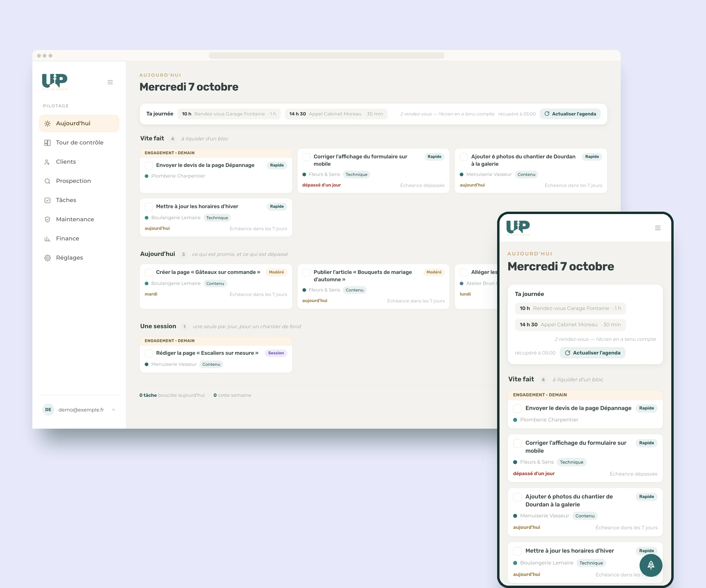This screenshot has width=706, height=588.
Task: Check 'Envoyer le devis' in mobile view
Action: pos(517,408)
